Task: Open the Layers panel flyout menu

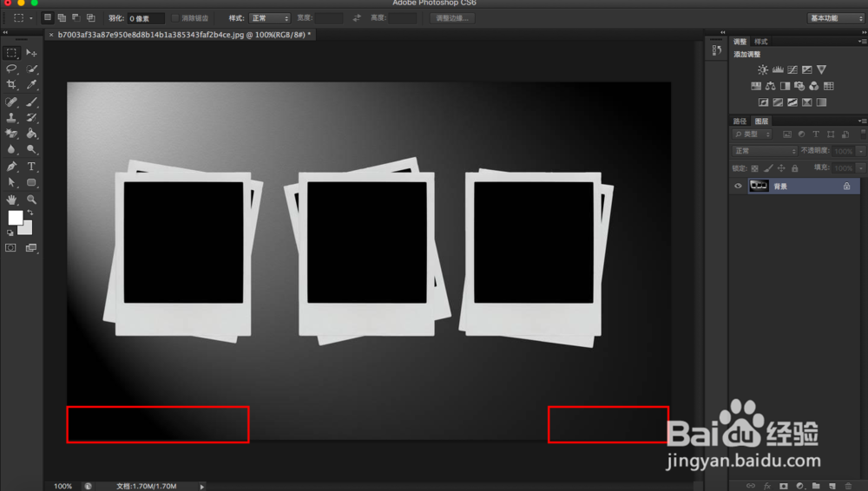Action: coord(862,121)
